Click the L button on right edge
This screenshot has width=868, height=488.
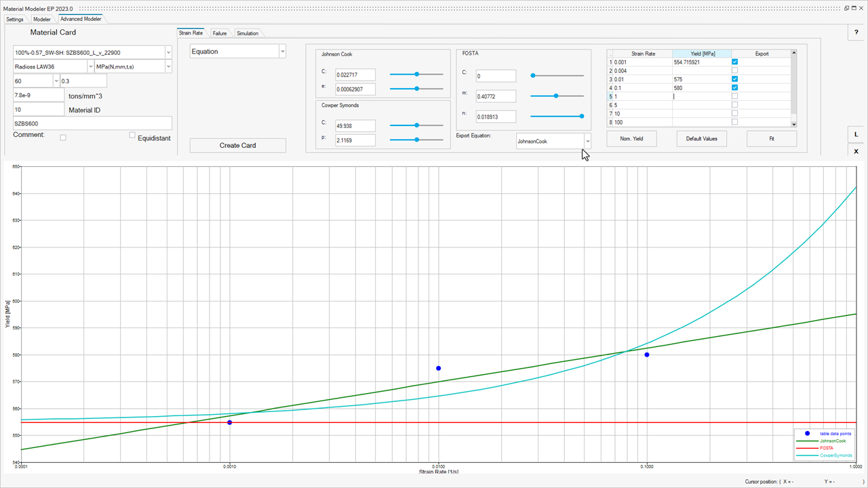(856, 134)
